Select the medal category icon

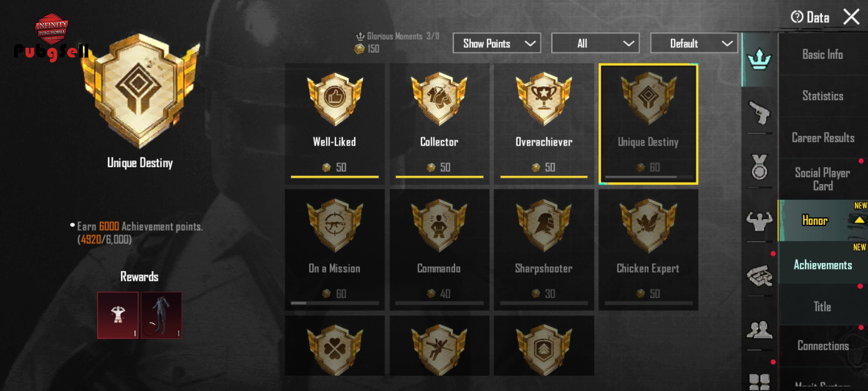759,167
